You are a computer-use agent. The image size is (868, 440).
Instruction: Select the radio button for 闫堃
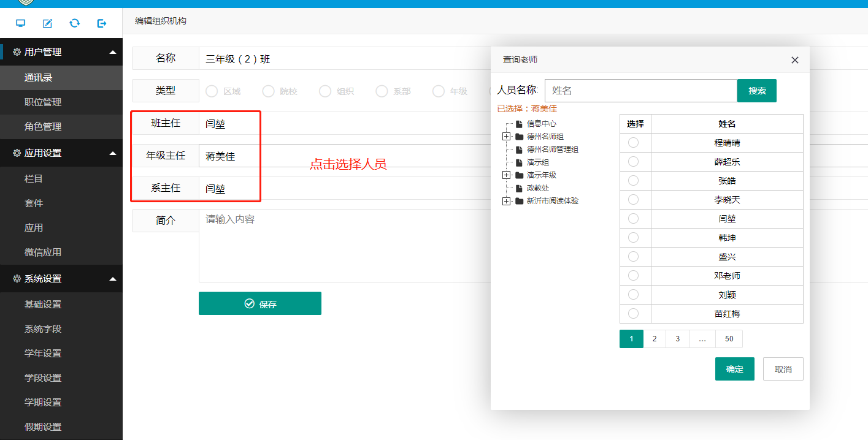[x=634, y=219]
